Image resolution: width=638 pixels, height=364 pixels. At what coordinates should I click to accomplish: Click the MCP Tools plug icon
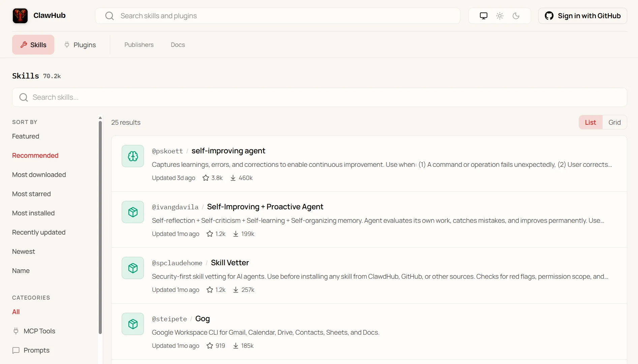[16, 331]
